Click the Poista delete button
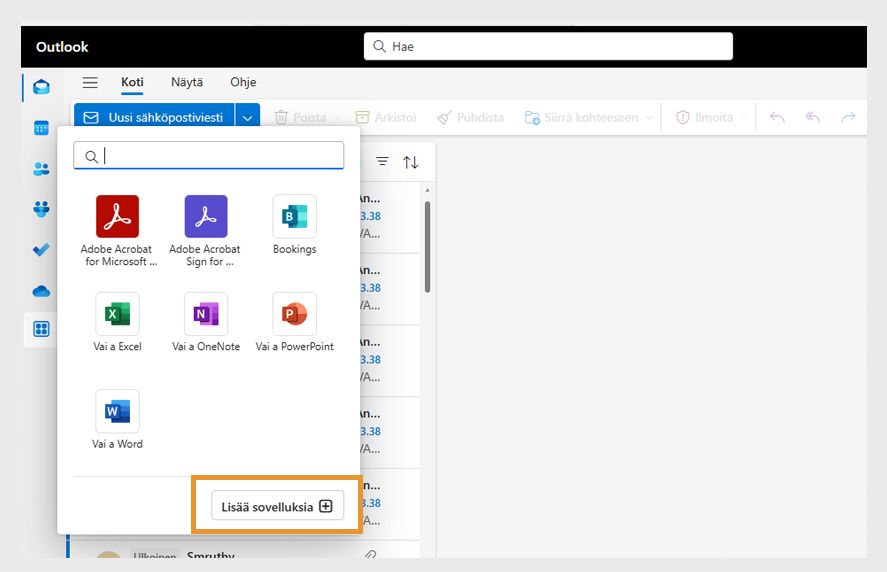Image resolution: width=887 pixels, height=572 pixels. point(300,117)
